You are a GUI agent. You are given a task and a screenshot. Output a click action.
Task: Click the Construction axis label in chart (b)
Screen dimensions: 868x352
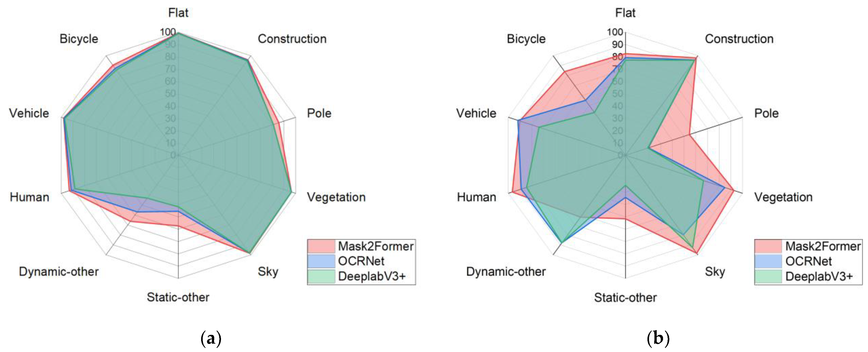tap(739, 39)
